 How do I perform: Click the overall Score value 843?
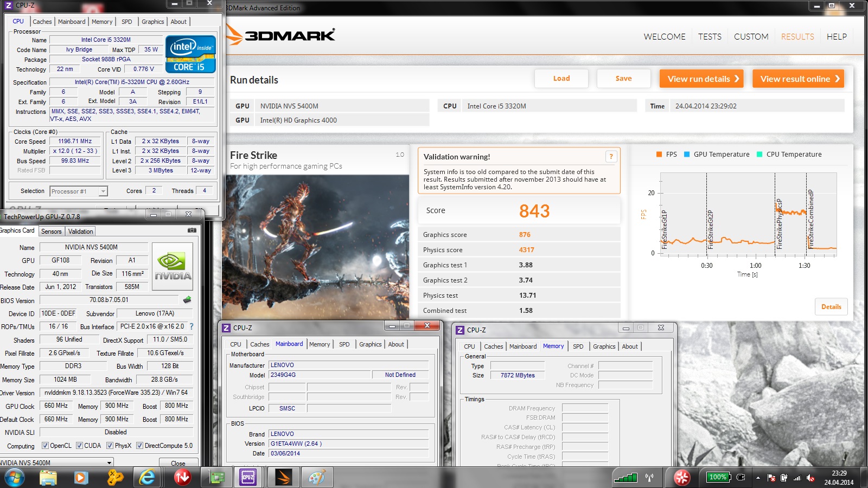pos(534,211)
